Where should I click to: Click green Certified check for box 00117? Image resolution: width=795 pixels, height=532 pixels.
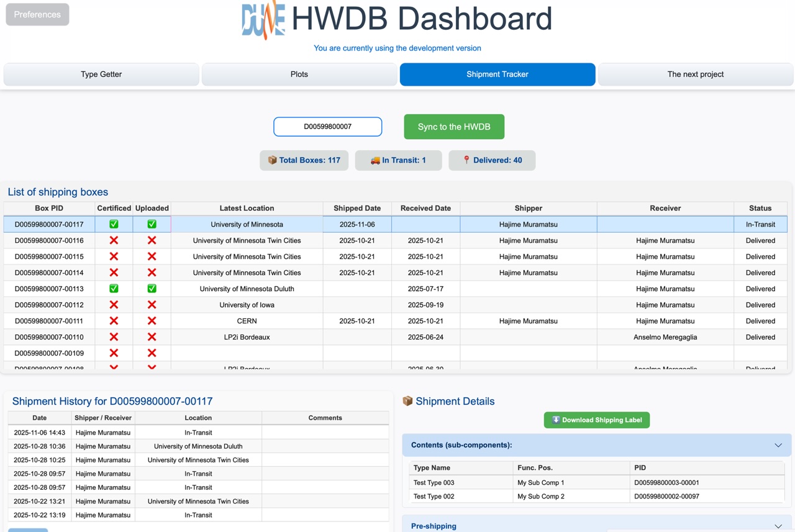tap(114, 224)
